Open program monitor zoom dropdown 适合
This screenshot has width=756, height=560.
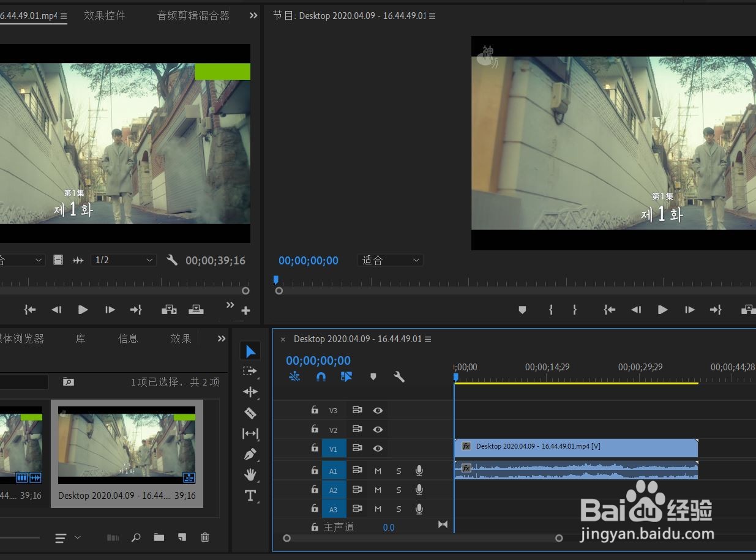[390, 260]
